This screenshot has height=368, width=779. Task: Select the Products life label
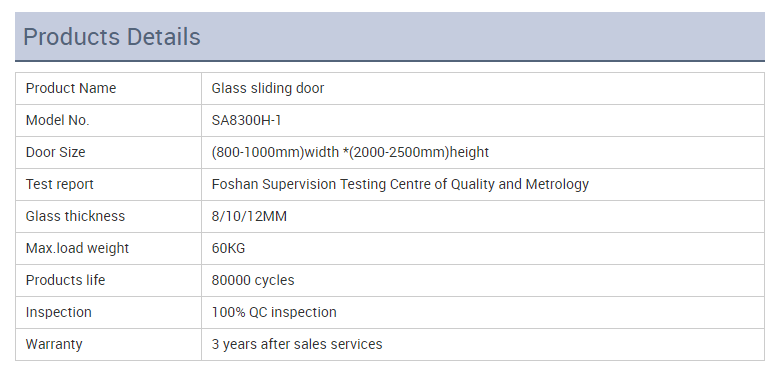pos(66,280)
